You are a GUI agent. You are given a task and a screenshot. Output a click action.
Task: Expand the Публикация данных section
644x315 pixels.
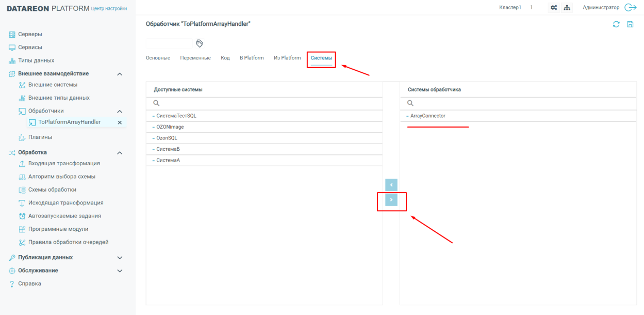[x=120, y=258]
